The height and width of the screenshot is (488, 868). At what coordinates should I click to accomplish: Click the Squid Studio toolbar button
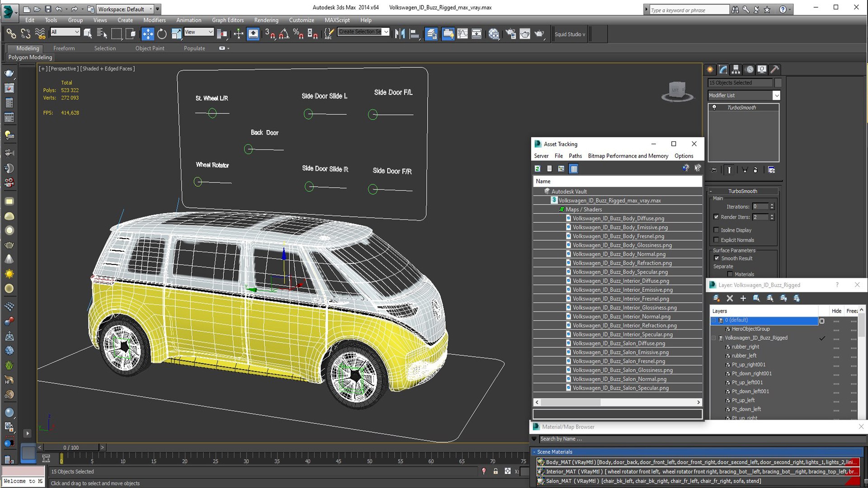(570, 34)
